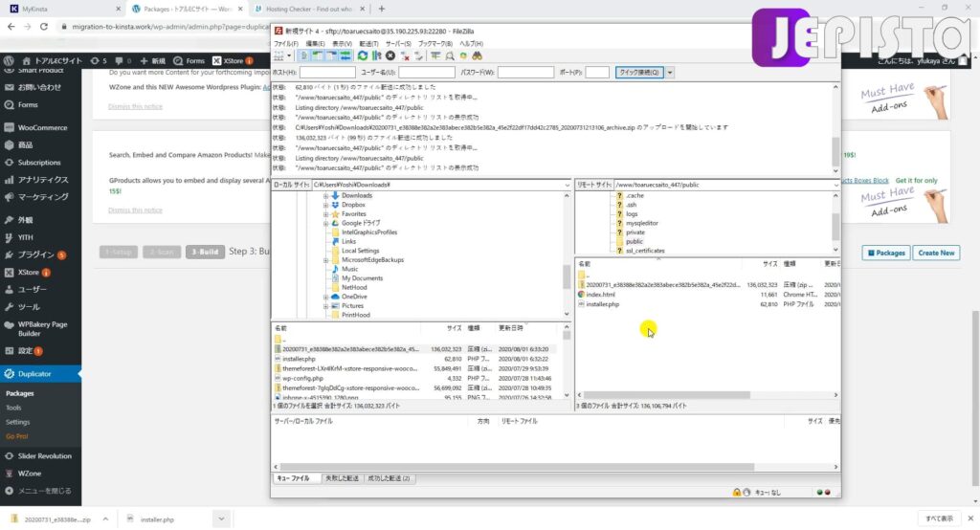Expand the OneDrive folder in local tree
This screenshot has width=980, height=530.
click(325, 297)
